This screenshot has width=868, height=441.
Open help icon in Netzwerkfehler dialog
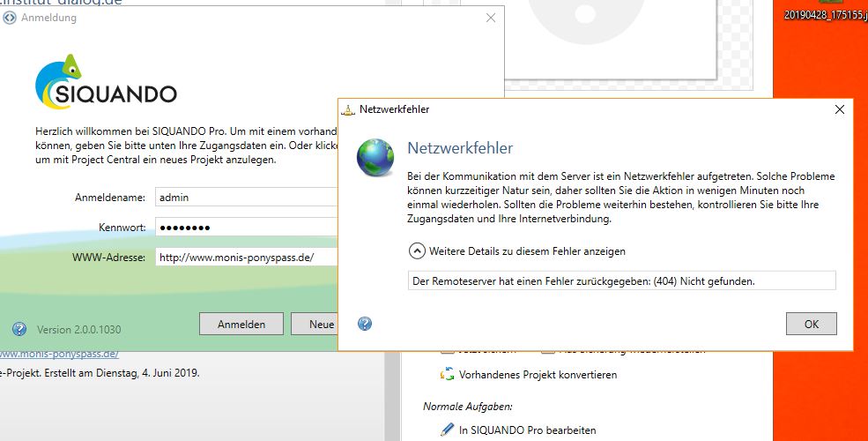[365, 324]
